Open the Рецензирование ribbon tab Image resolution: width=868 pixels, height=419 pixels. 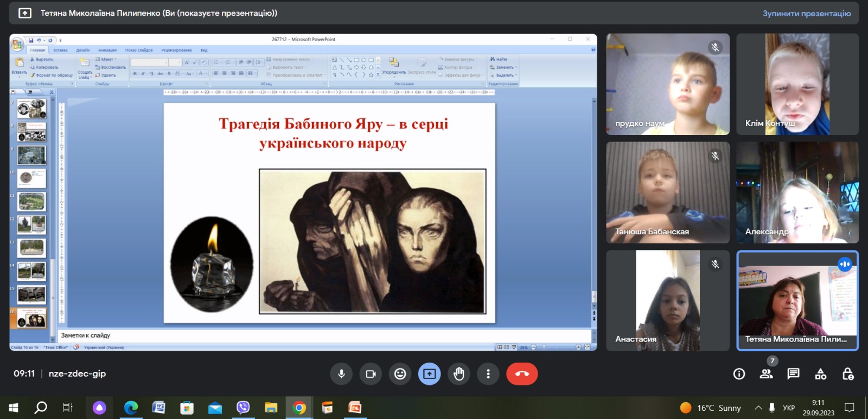tap(176, 50)
